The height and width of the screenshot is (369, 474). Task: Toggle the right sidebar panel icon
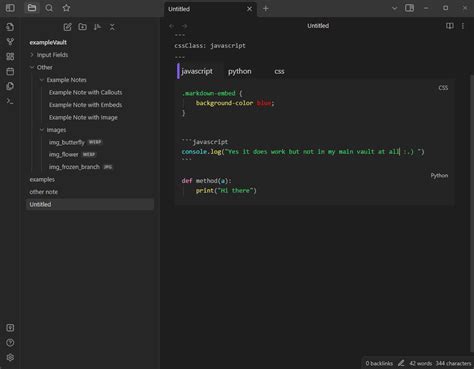coord(409,8)
